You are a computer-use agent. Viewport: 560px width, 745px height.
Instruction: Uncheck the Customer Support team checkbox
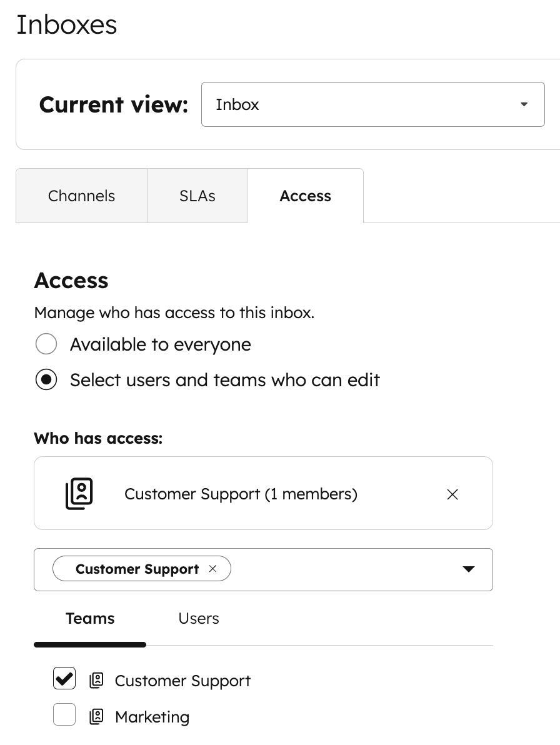coord(64,679)
